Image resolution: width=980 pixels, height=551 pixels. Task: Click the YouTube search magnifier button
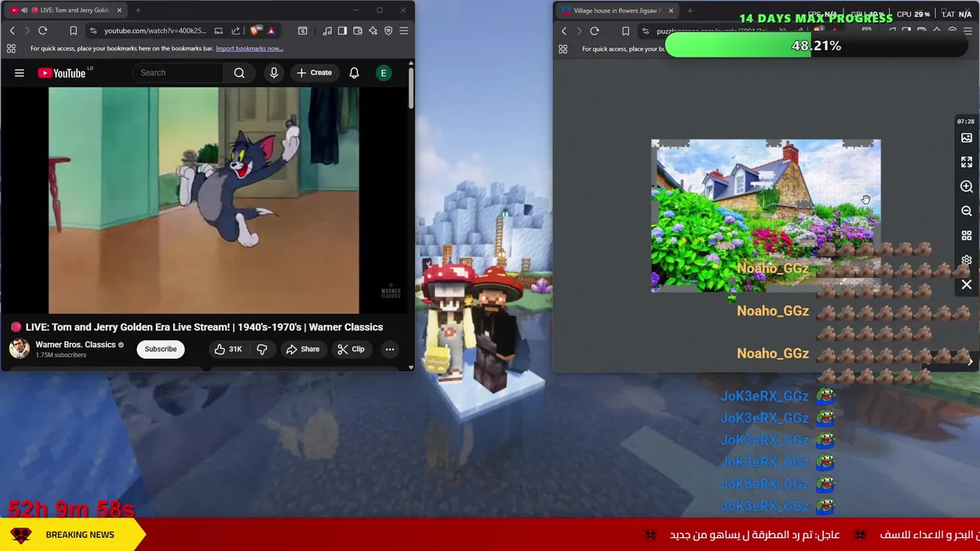click(239, 73)
